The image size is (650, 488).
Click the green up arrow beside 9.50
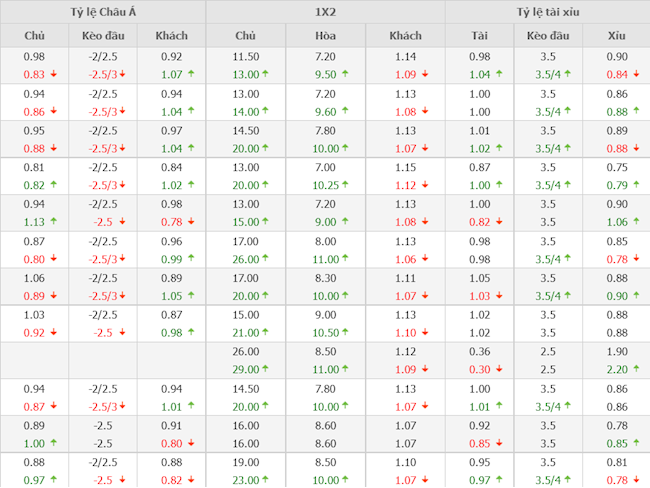[x=346, y=74]
